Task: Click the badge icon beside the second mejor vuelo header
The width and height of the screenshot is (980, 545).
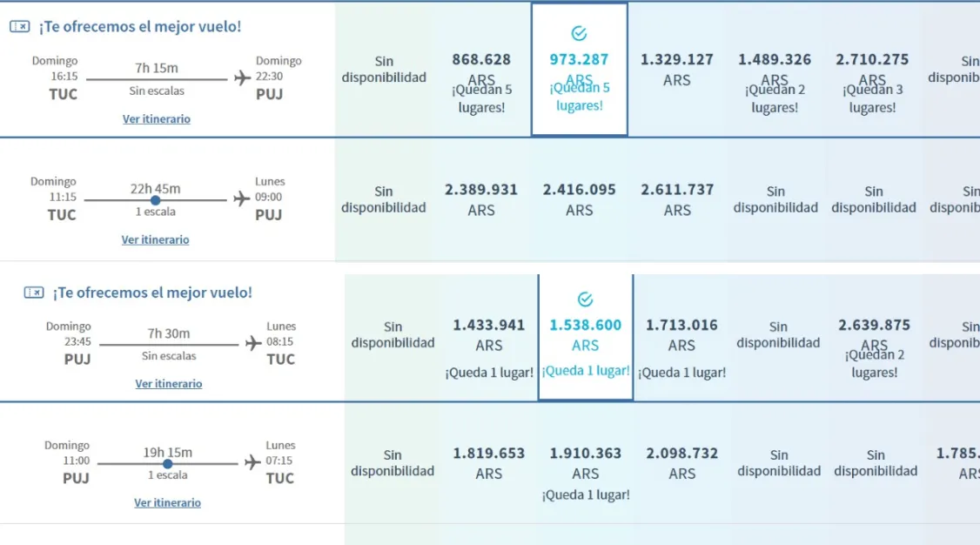Action: (x=18, y=293)
